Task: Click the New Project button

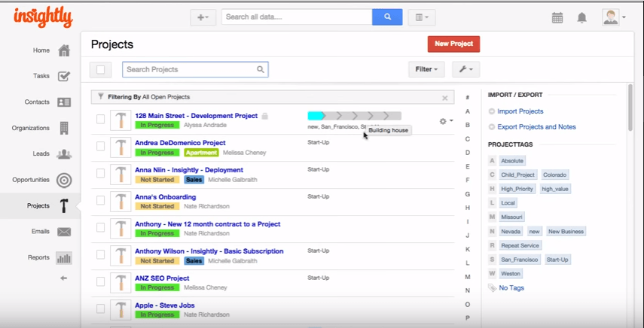Action: coord(454,44)
